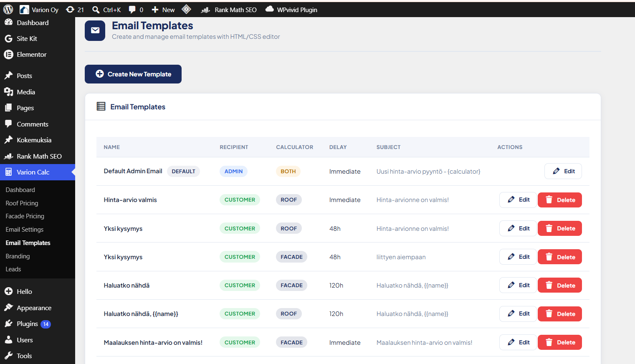Open Roof Pricing submenu item
Screen dimensions: 635x364
click(x=22, y=203)
